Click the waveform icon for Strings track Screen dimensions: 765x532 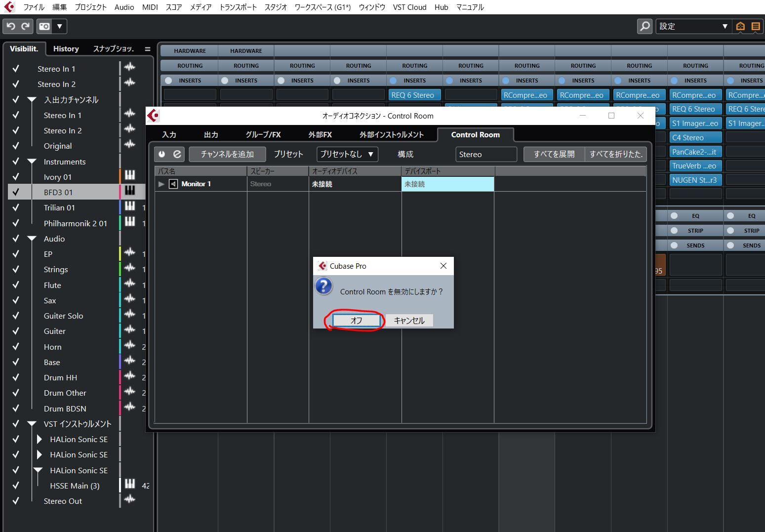tap(130, 268)
